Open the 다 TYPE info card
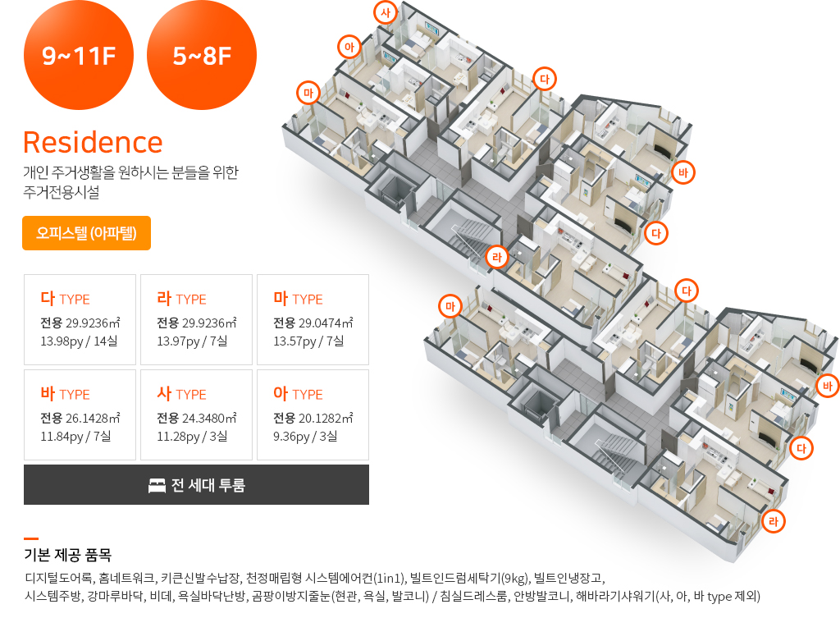This screenshot has width=840, height=641. (80, 319)
